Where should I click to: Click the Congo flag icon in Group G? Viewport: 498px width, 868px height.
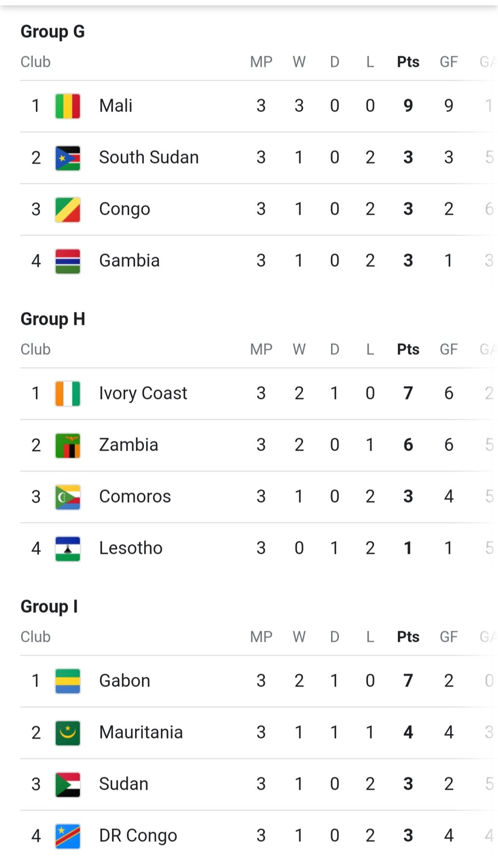point(68,209)
